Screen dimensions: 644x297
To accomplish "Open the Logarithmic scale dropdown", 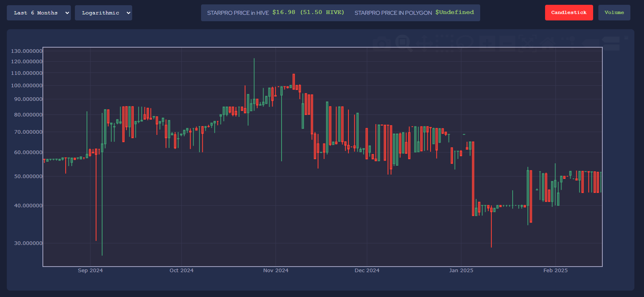I will tap(103, 13).
